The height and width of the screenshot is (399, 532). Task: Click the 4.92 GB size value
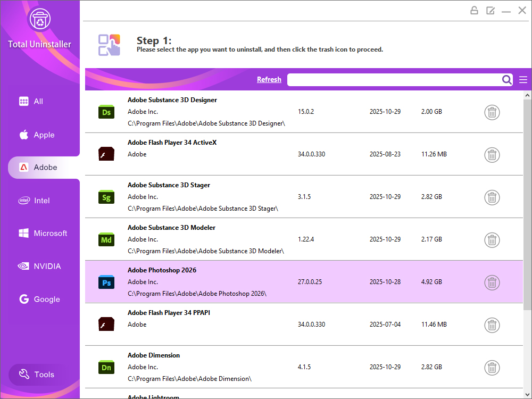[431, 282]
